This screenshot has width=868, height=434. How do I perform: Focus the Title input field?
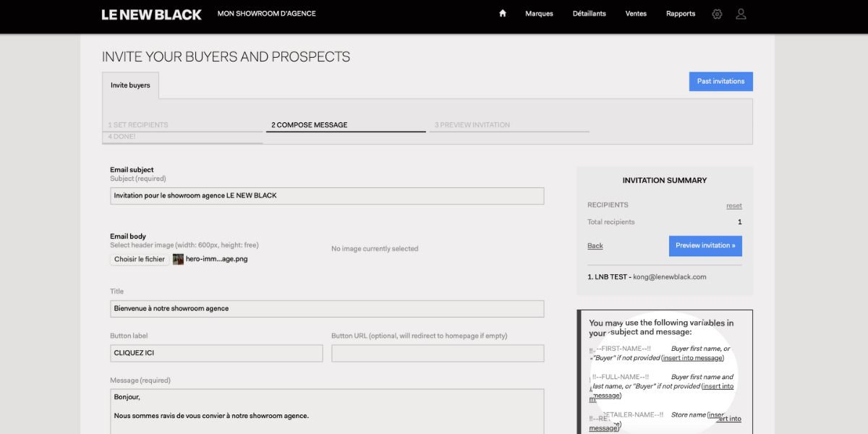pos(327,309)
